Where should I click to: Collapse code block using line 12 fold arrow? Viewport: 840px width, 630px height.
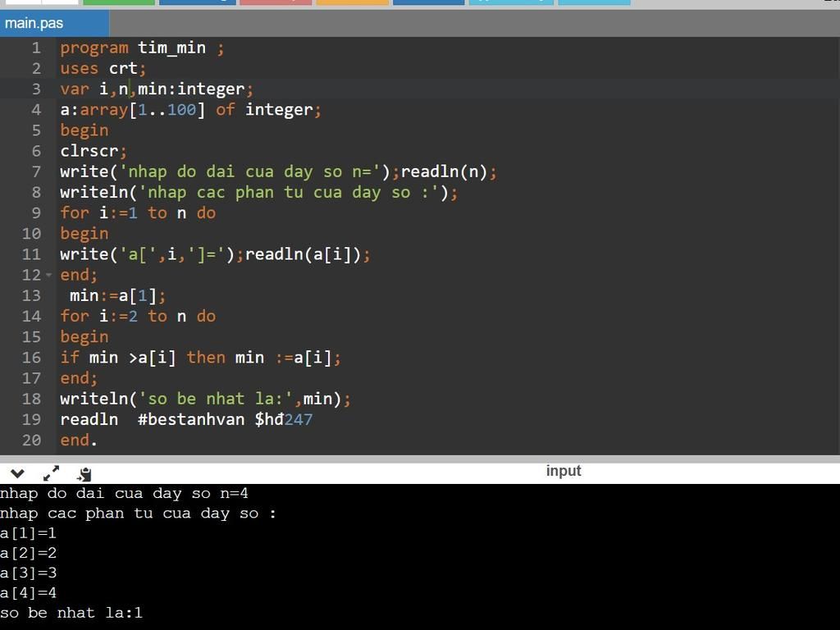point(48,275)
